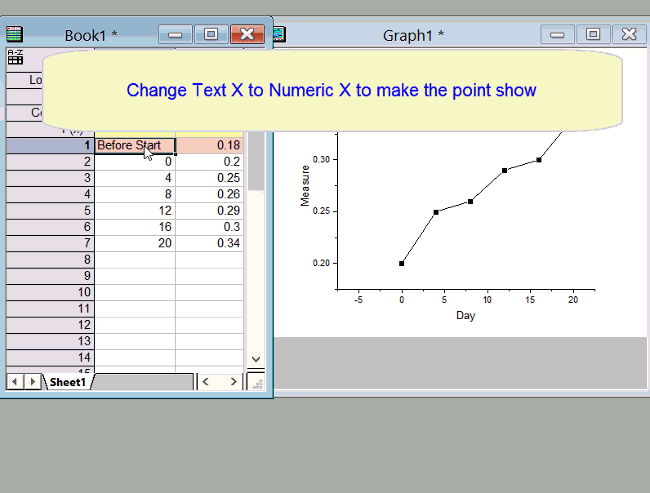Switch to the Sheet1 tab
650x493 pixels.
pos(68,382)
